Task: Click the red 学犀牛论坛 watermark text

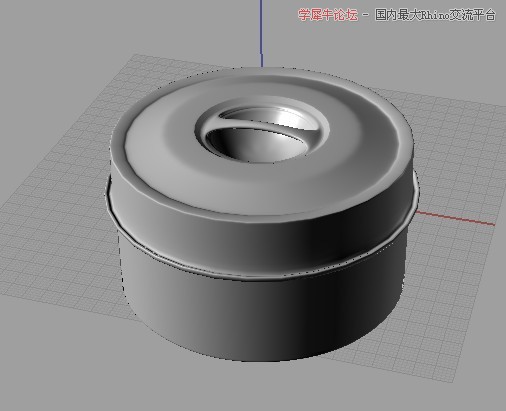Action: point(328,15)
